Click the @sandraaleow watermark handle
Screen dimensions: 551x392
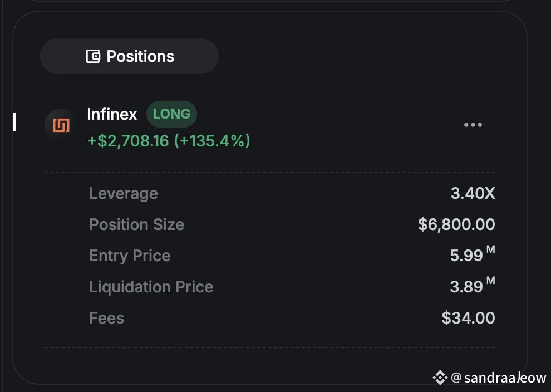click(498, 378)
